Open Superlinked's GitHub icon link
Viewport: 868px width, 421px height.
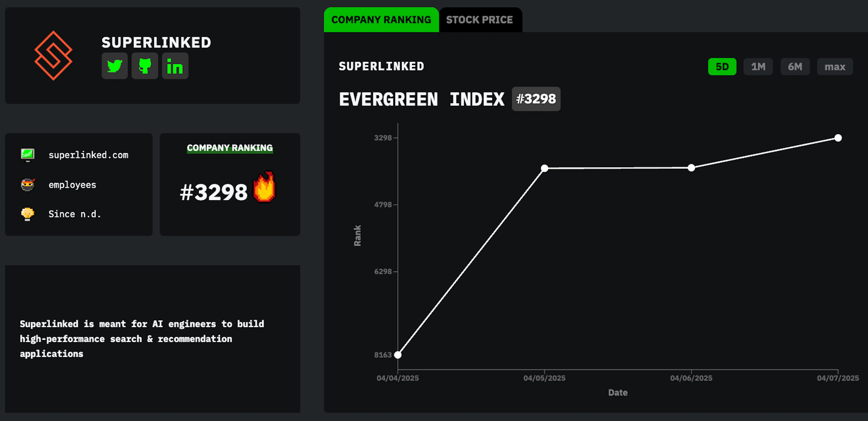[x=145, y=66]
